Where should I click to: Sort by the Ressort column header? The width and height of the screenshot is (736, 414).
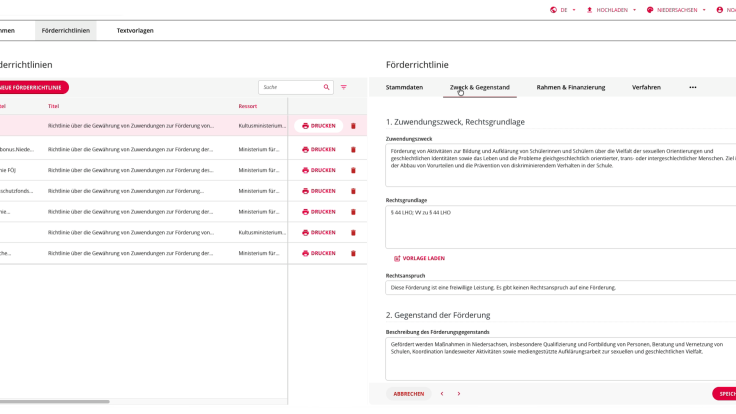[x=248, y=106]
